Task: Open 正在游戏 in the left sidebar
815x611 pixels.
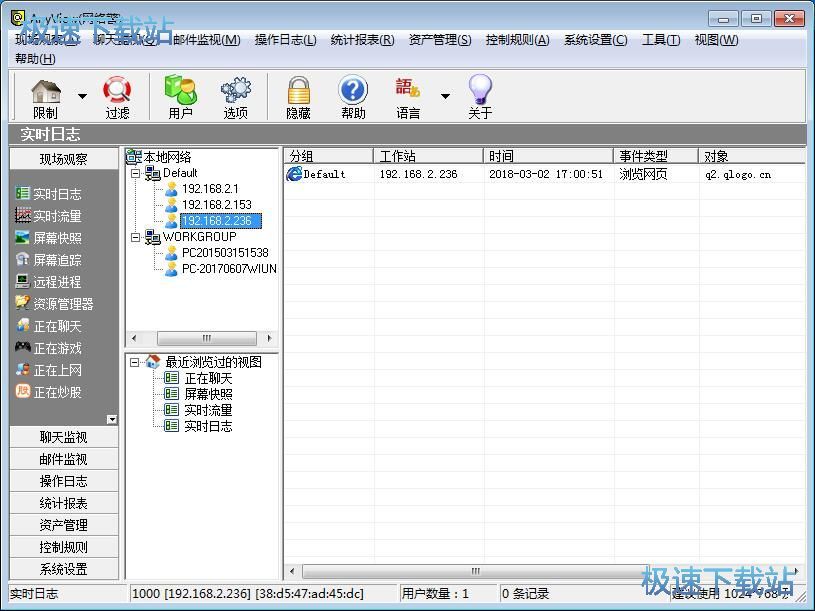Action: tap(48, 348)
